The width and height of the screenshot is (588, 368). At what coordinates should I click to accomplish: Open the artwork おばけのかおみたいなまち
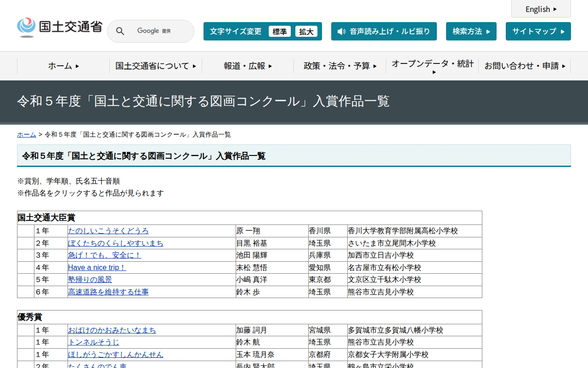[111, 330]
